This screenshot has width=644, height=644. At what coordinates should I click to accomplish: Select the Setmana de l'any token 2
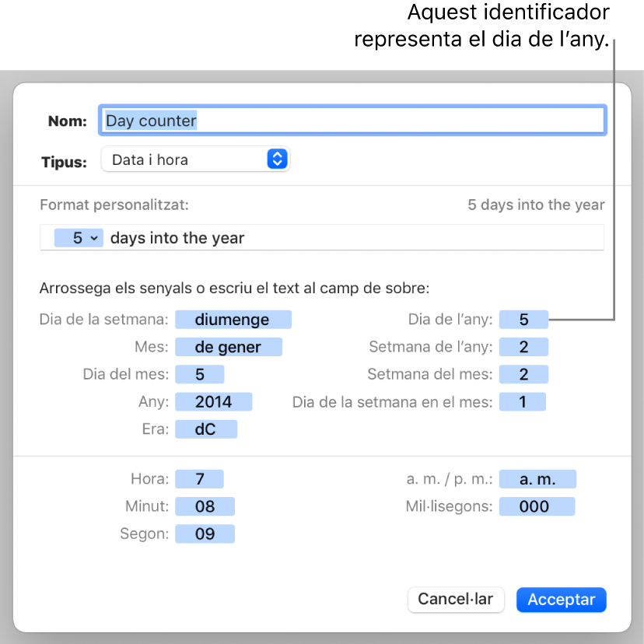tap(523, 347)
